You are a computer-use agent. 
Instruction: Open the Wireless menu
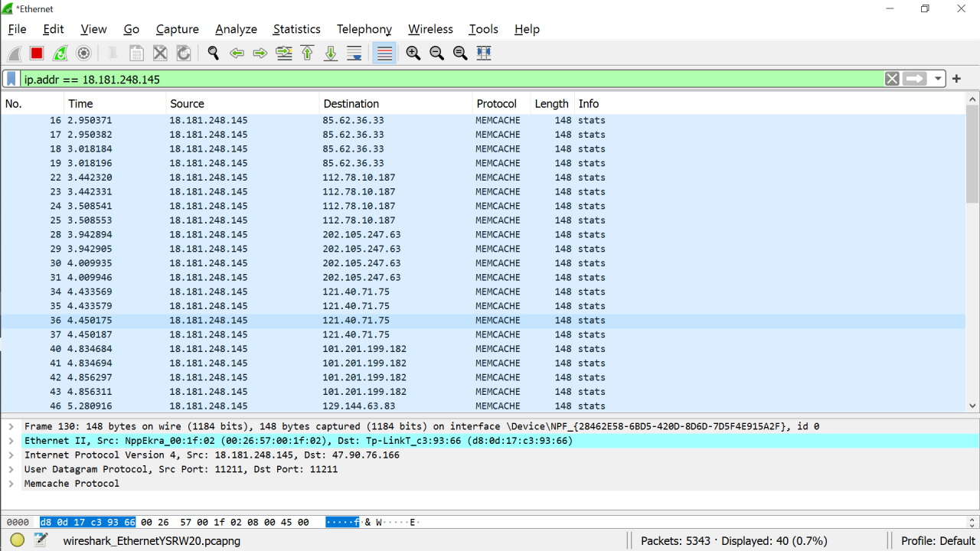coord(430,29)
